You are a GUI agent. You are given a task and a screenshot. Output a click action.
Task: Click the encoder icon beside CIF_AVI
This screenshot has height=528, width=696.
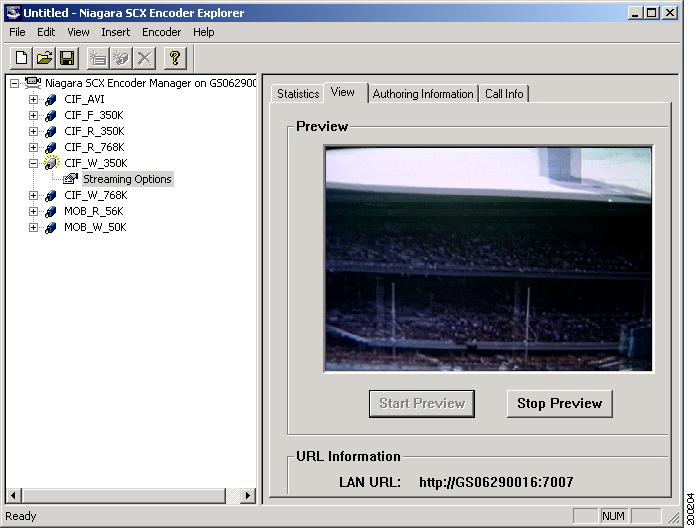pos(51,99)
